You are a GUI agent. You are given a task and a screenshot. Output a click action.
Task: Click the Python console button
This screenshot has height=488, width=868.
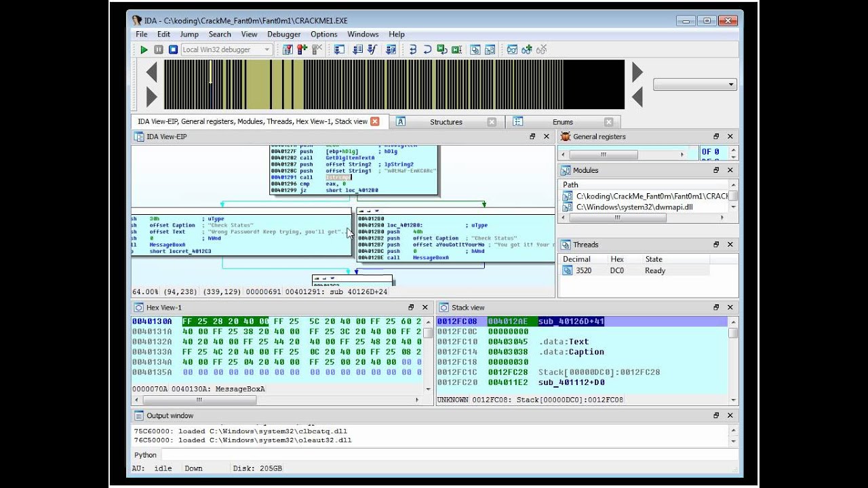click(x=145, y=455)
